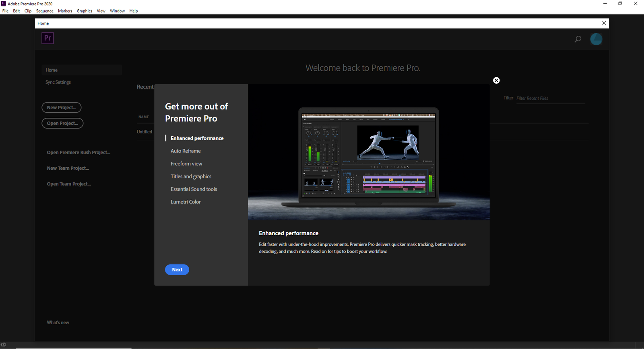644x349 pixels.
Task: Select Essential Sound tools feature item
Action: click(x=194, y=189)
